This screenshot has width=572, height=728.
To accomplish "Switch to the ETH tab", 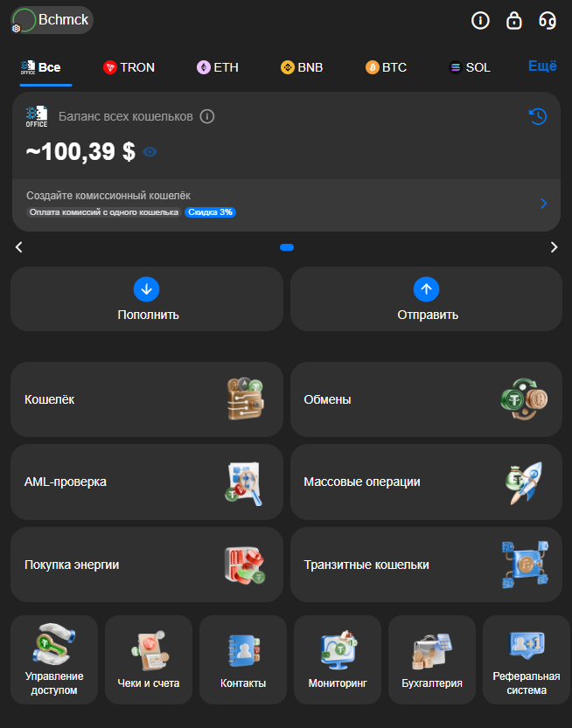I will 218,67.
